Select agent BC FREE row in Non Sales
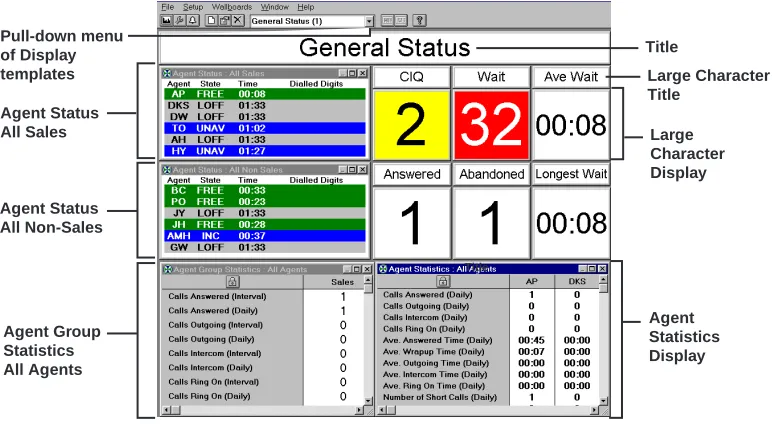Viewport: 772px width, 428px height. pyautogui.click(x=265, y=191)
